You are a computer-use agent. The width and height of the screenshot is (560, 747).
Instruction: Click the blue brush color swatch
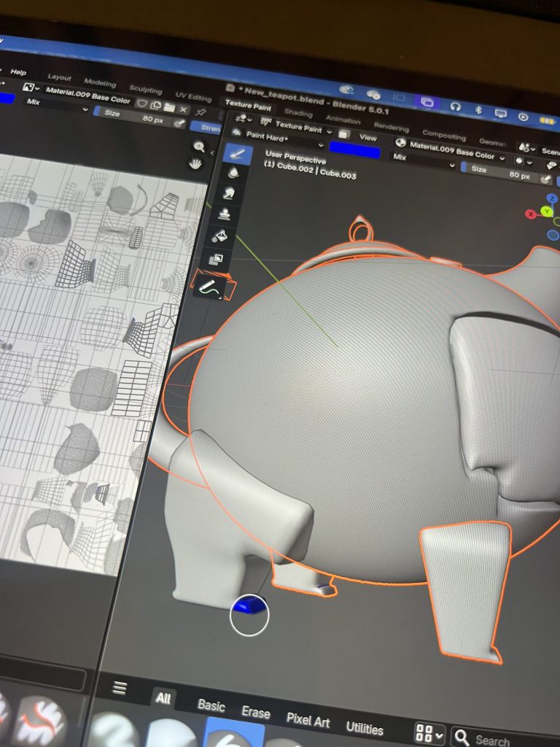pyautogui.click(x=354, y=151)
